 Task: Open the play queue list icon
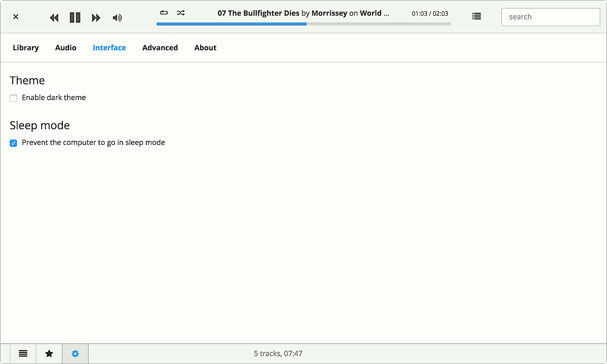[x=476, y=16]
